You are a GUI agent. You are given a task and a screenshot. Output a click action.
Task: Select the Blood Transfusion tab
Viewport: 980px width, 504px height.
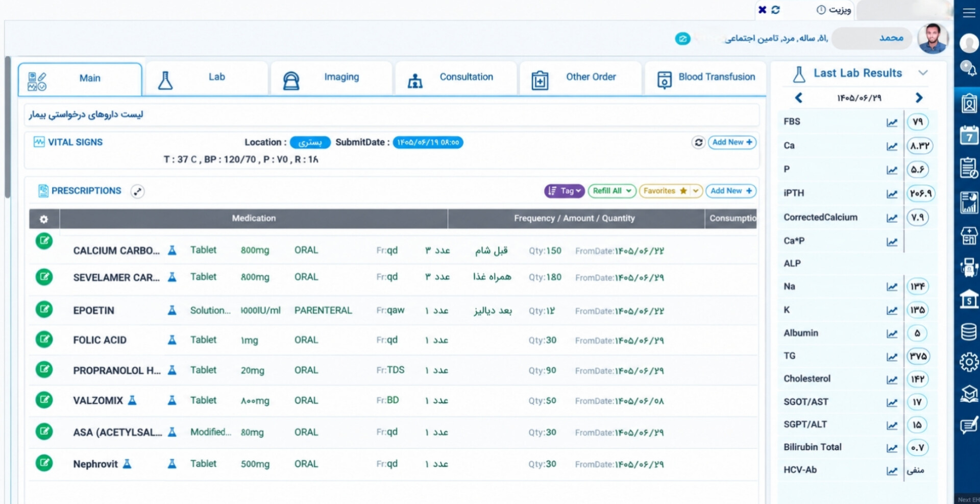coord(705,78)
